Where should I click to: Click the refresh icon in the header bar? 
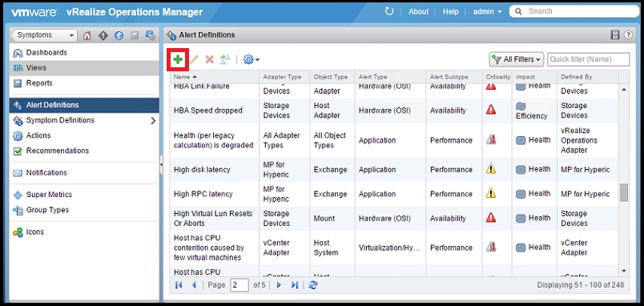pyautogui.click(x=389, y=11)
